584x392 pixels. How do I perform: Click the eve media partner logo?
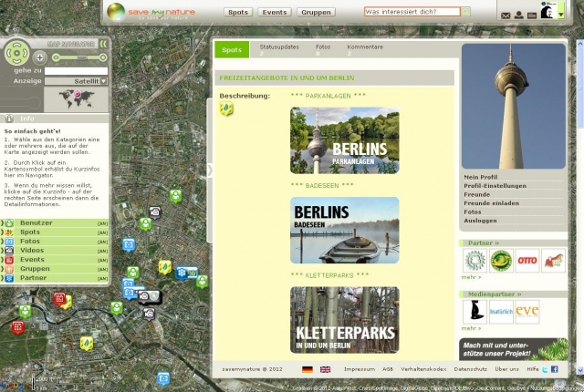[x=527, y=312]
